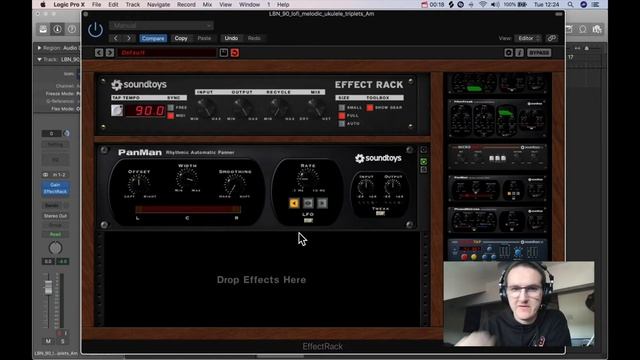Click the Copy button

(181, 38)
